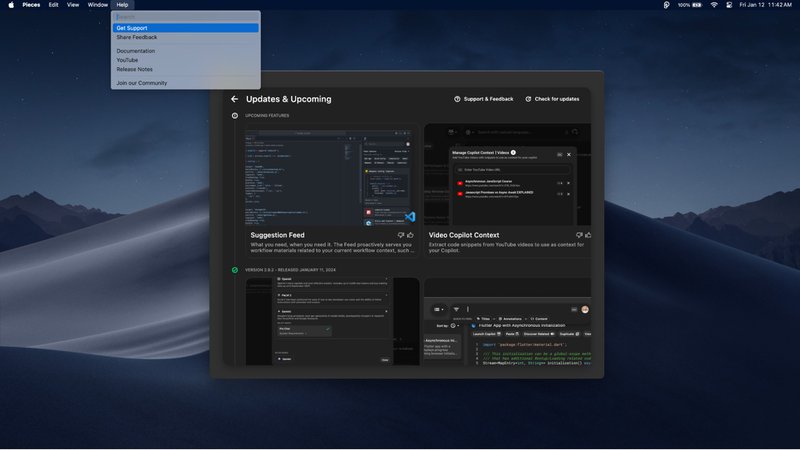Click the Pieces status icon in menu bar
This screenshot has width=800, height=450.
pyautogui.click(x=666, y=5)
